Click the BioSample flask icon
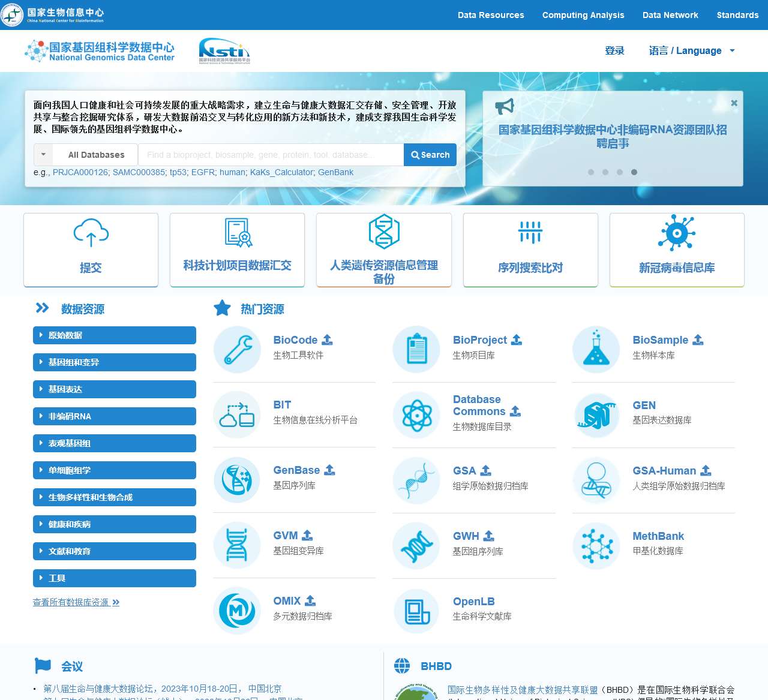This screenshot has height=700, width=768. (x=596, y=349)
